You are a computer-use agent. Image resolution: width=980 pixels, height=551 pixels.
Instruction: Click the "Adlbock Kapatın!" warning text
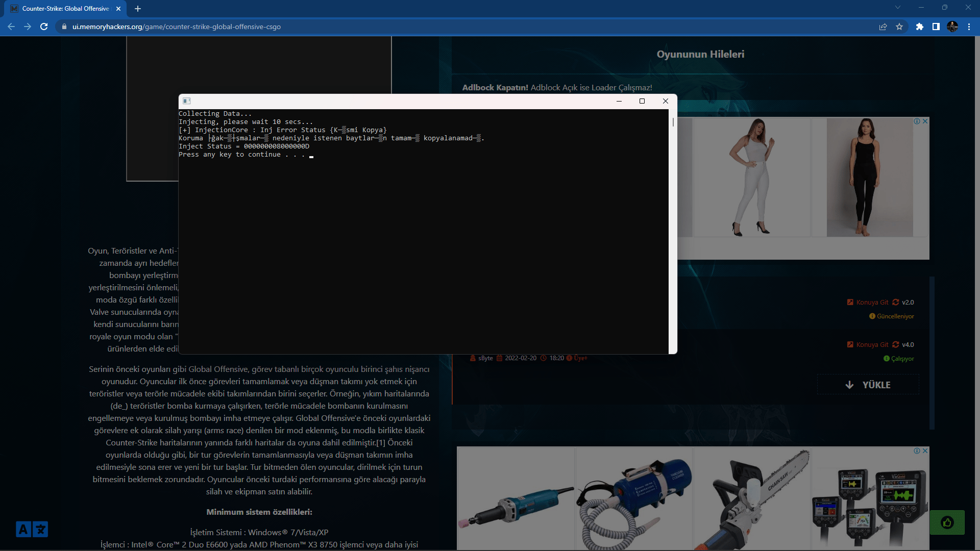tap(495, 88)
